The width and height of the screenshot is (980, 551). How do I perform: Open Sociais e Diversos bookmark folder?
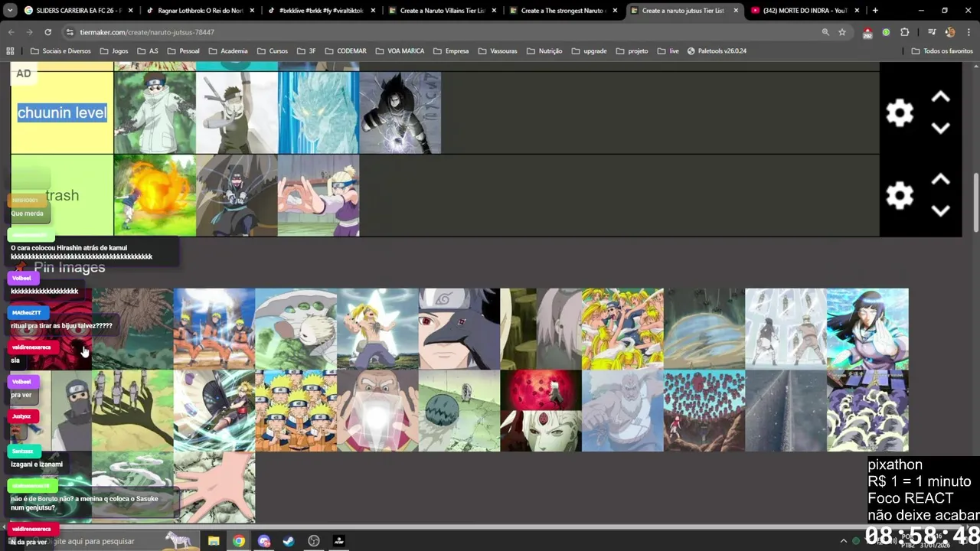pos(60,51)
